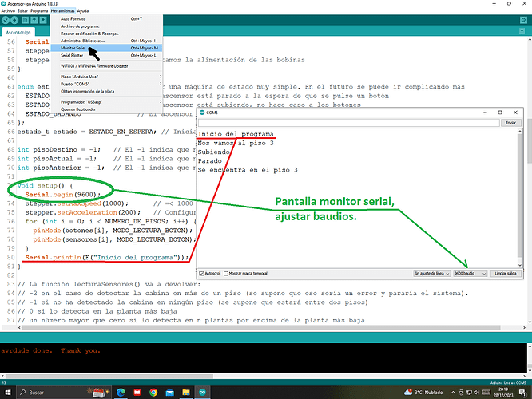Open the red app in taskbar

[137, 393]
